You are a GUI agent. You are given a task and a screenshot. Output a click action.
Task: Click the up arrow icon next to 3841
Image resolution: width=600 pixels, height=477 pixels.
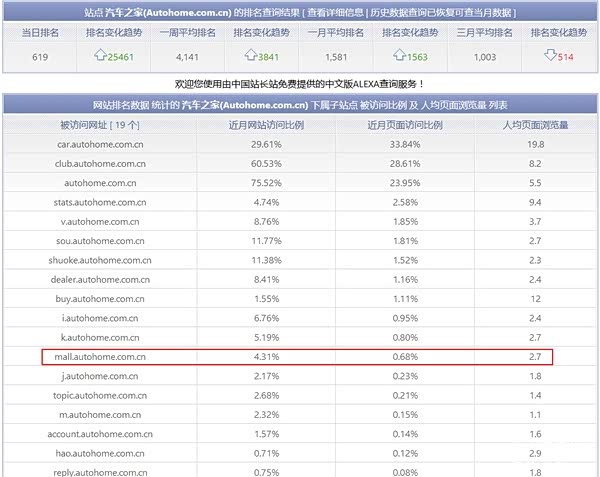coord(251,55)
